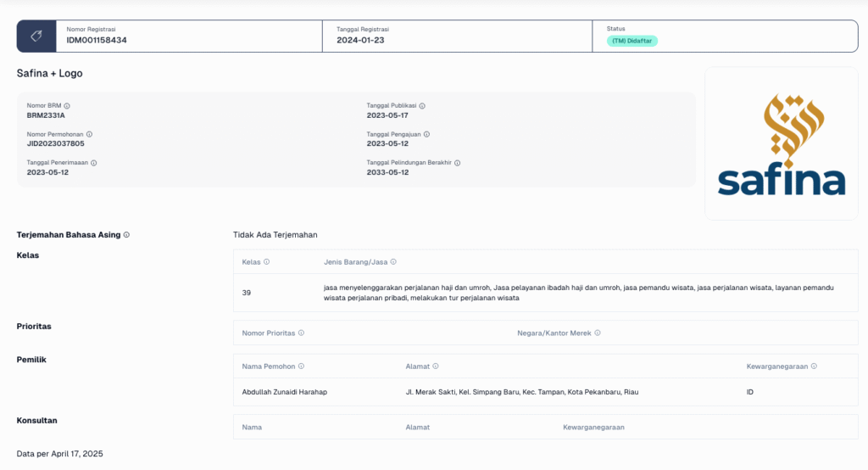Click address Jl. Merak Sakti Pekanbaru
The height and width of the screenshot is (470, 868).
tap(522, 392)
